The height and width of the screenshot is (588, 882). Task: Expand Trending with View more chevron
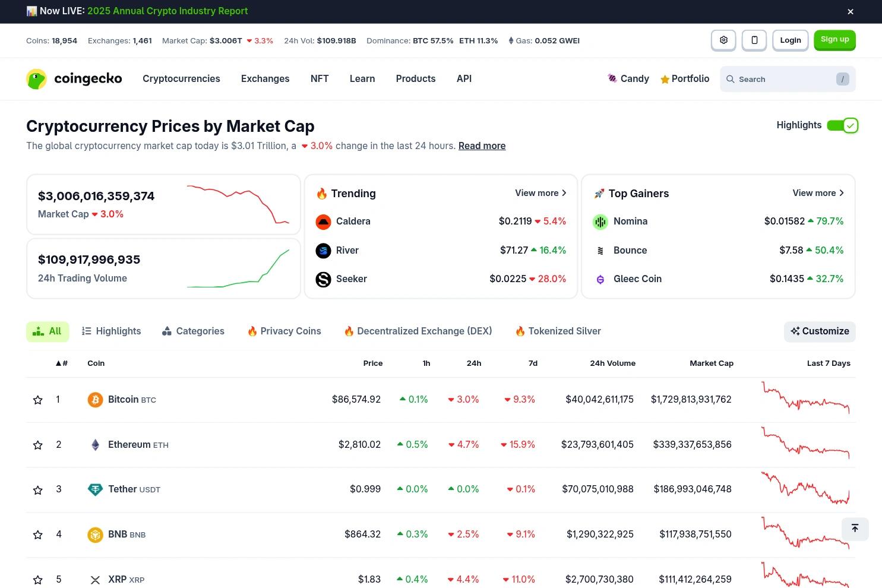tap(540, 193)
